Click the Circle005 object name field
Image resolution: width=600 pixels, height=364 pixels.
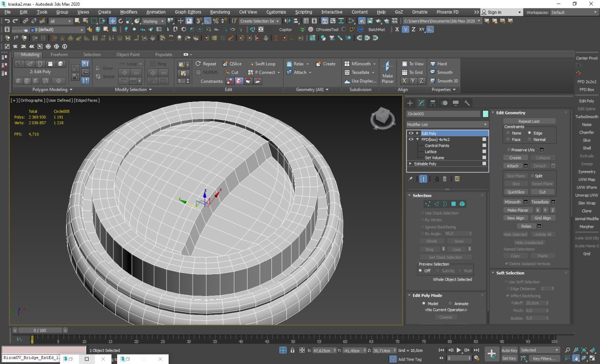pos(443,114)
